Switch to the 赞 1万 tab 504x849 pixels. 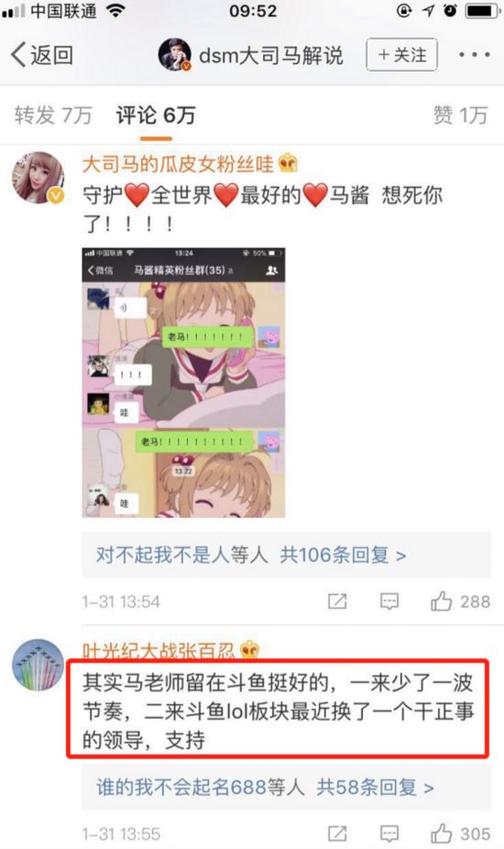tap(460, 116)
